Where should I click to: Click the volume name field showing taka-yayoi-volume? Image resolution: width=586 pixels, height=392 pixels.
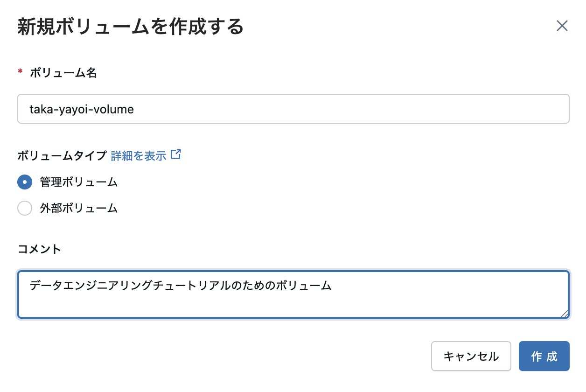[x=293, y=108]
